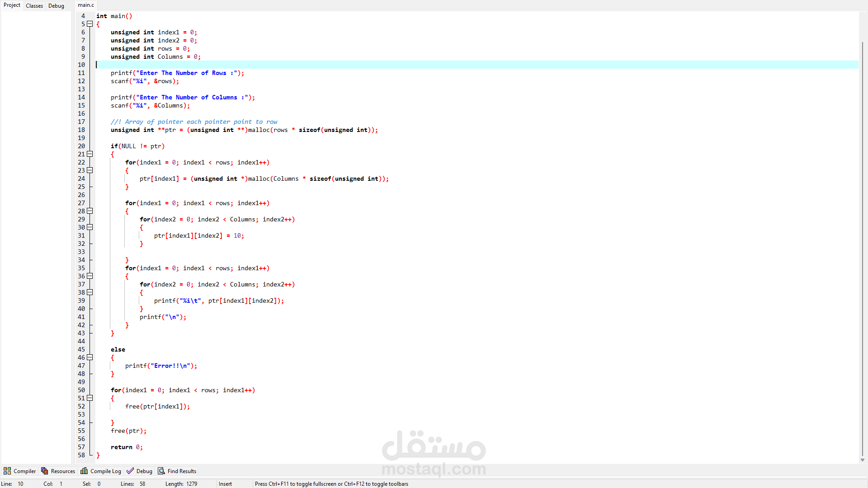Click the Compiler tab grid icon
This screenshot has height=488, width=868.
pos(7,471)
